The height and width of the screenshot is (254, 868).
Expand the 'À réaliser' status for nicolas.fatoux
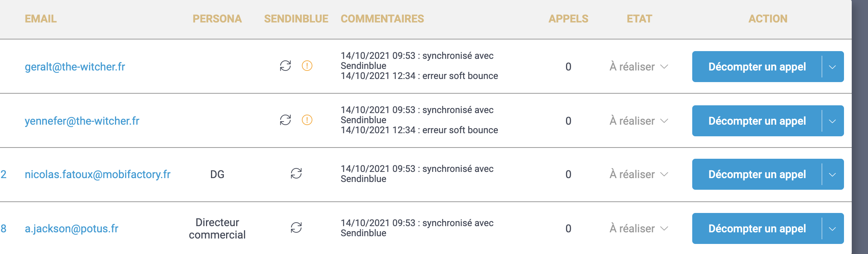pos(639,174)
